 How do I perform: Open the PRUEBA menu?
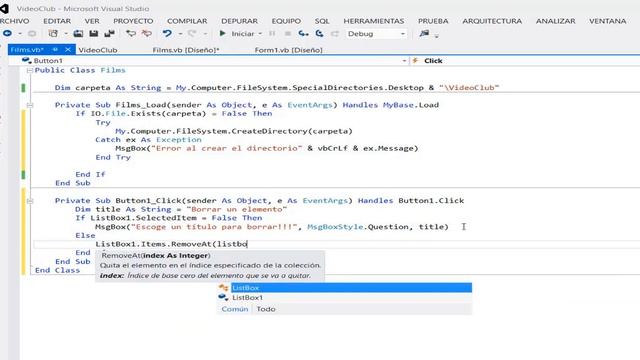(x=433, y=21)
